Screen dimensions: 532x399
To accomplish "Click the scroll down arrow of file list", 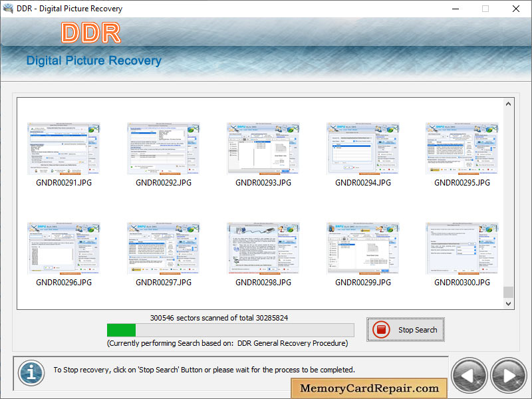I will (x=508, y=304).
